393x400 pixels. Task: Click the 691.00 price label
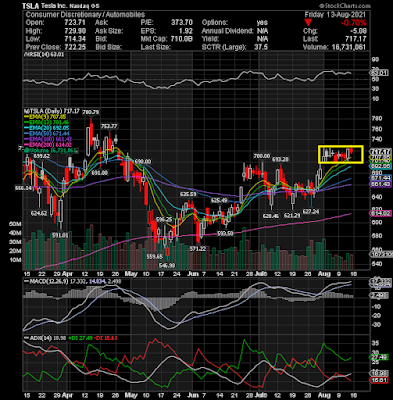click(99, 173)
